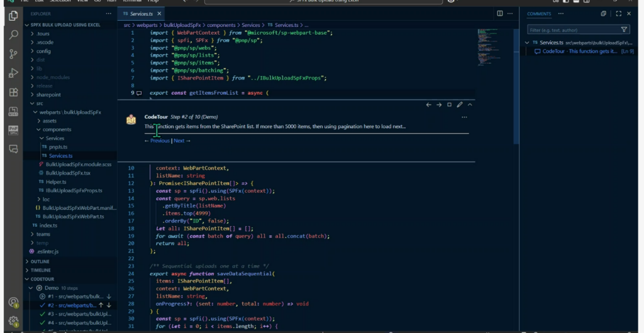Click the Comments filter text field
The height and width of the screenshot is (333, 644).
(573, 30)
